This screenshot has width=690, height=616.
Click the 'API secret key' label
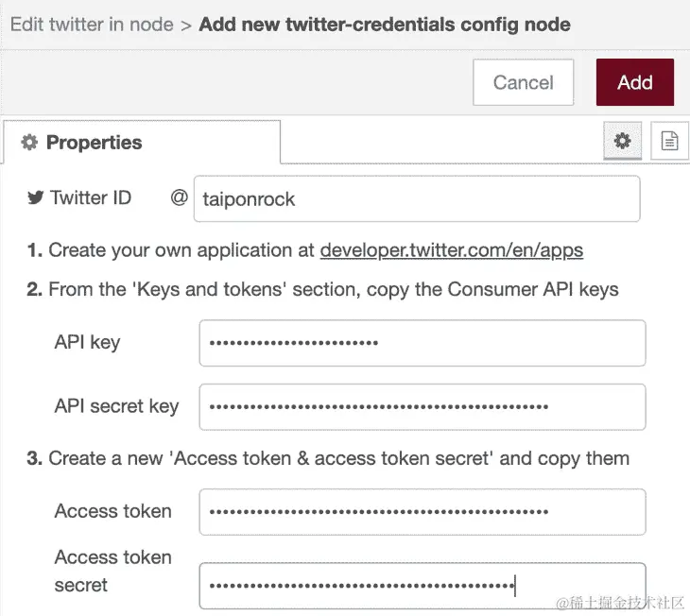point(116,406)
